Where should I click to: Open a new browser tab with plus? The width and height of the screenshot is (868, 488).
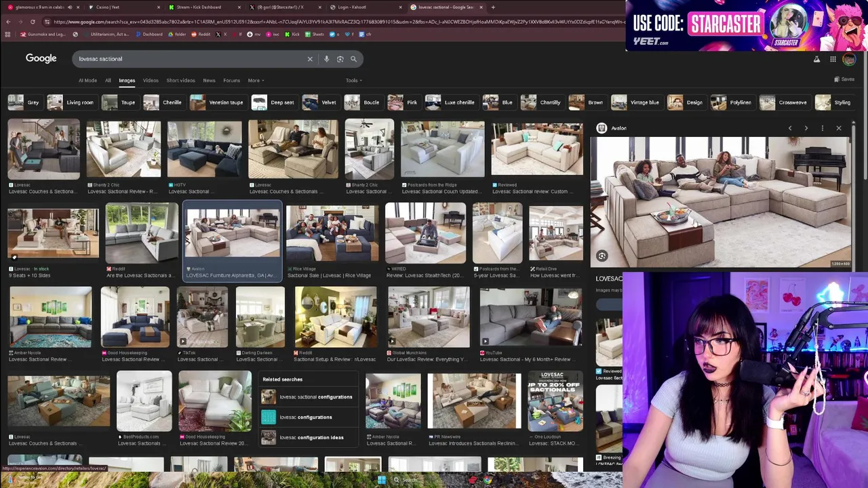click(x=493, y=7)
